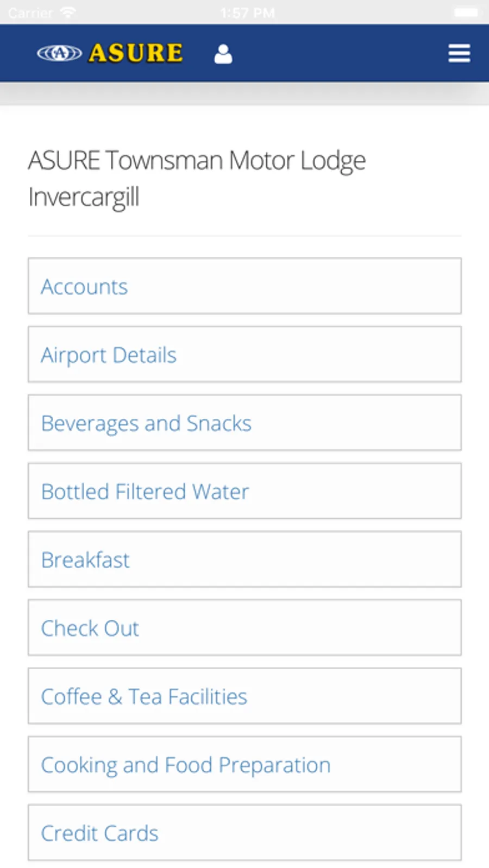View Coffee & Tea Facilities
Image resolution: width=489 pixels, height=868 pixels.
coord(244,696)
